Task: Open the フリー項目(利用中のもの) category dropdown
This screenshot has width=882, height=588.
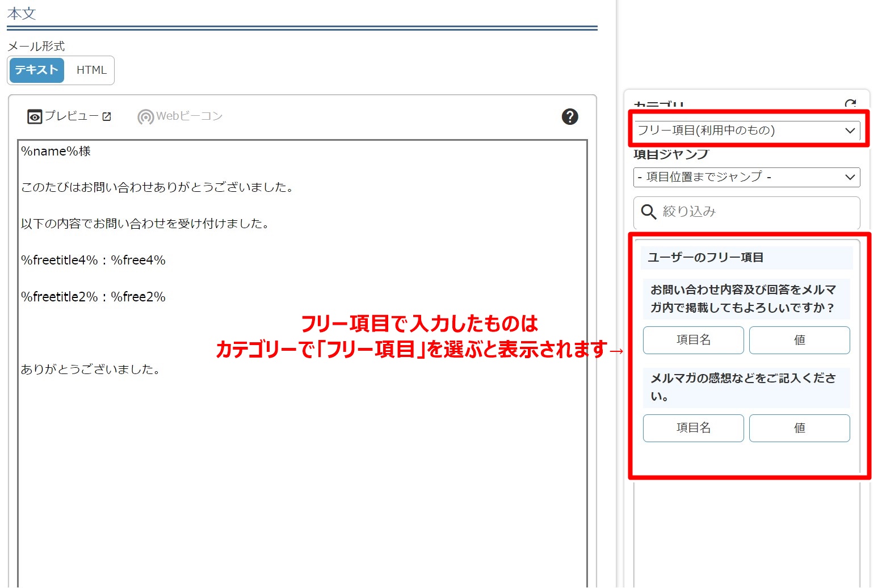Action: pyautogui.click(x=746, y=131)
